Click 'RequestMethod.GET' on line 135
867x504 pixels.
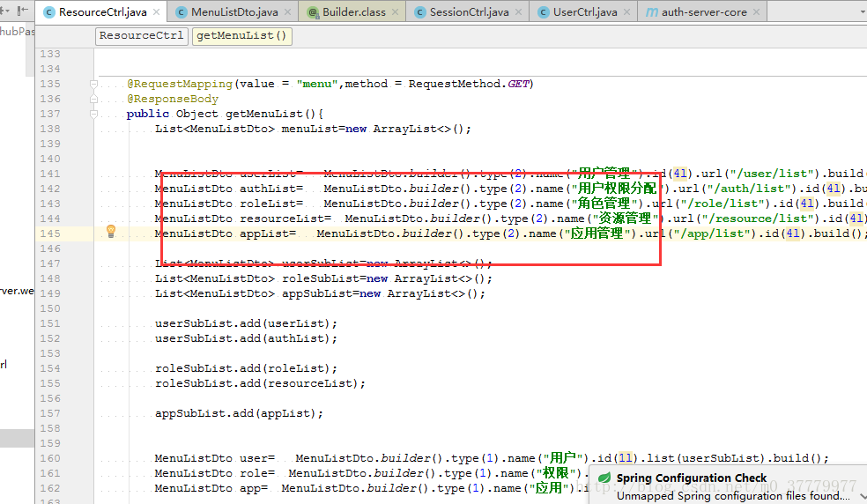point(469,84)
